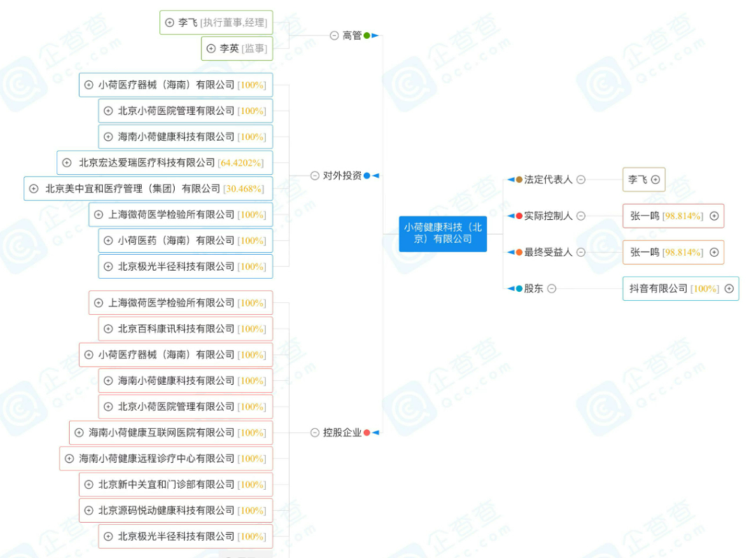756x558 pixels.
Task: Click the central 小荷健康科技（北京）有限公司 node
Action: (442, 233)
